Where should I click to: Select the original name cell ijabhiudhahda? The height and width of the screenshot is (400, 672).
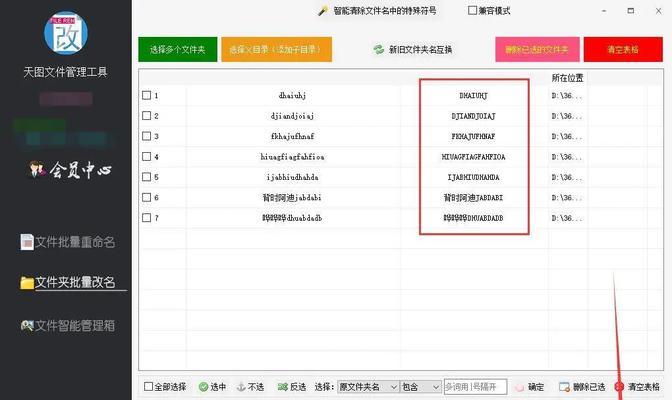click(x=293, y=177)
